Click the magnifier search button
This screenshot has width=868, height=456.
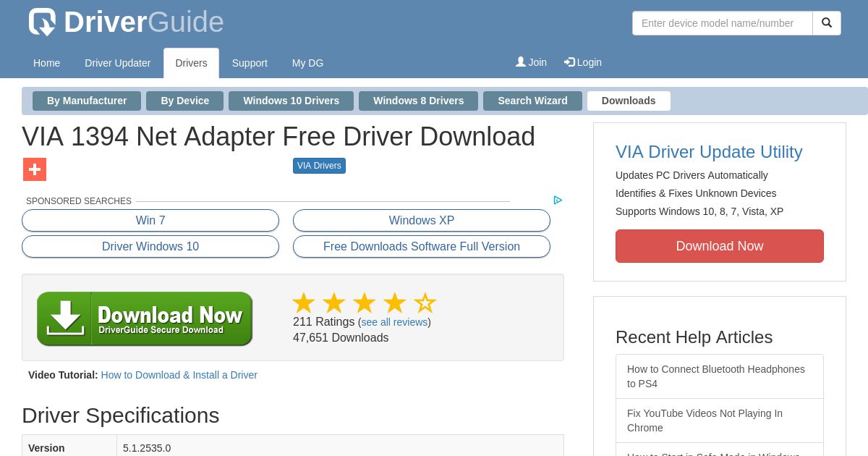(x=827, y=23)
